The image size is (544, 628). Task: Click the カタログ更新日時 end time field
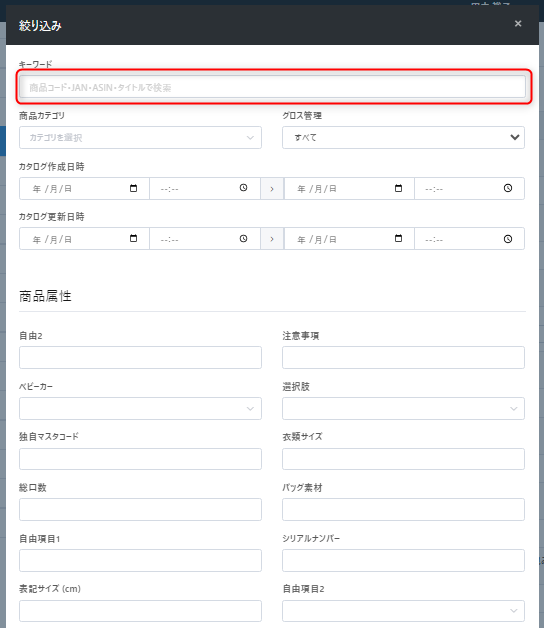(469, 239)
